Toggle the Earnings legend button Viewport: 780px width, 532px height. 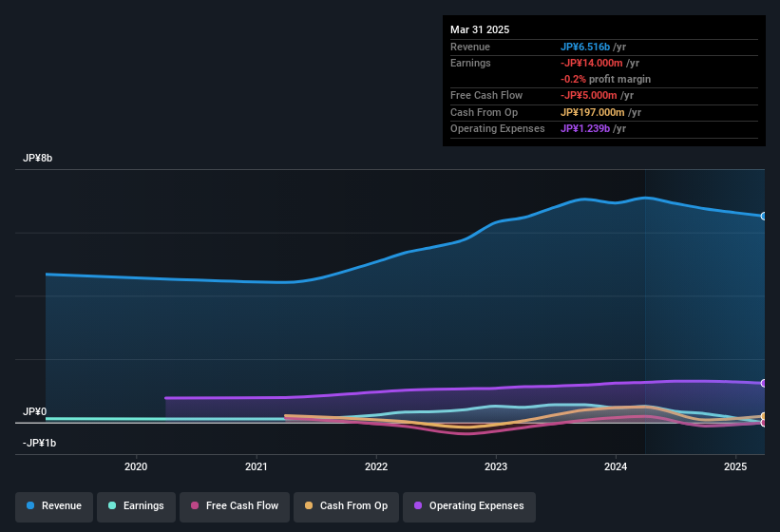click(136, 506)
